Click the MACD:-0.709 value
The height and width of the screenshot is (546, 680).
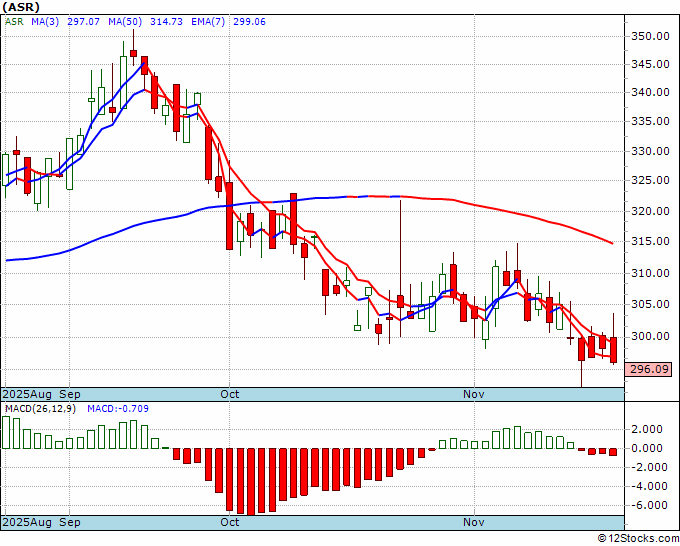118,409
